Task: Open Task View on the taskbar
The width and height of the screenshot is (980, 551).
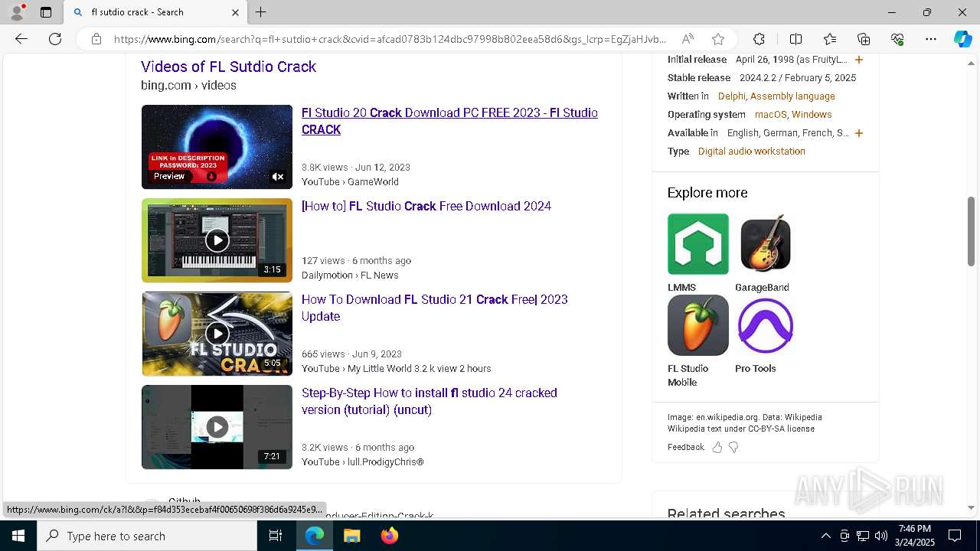Action: (x=276, y=536)
